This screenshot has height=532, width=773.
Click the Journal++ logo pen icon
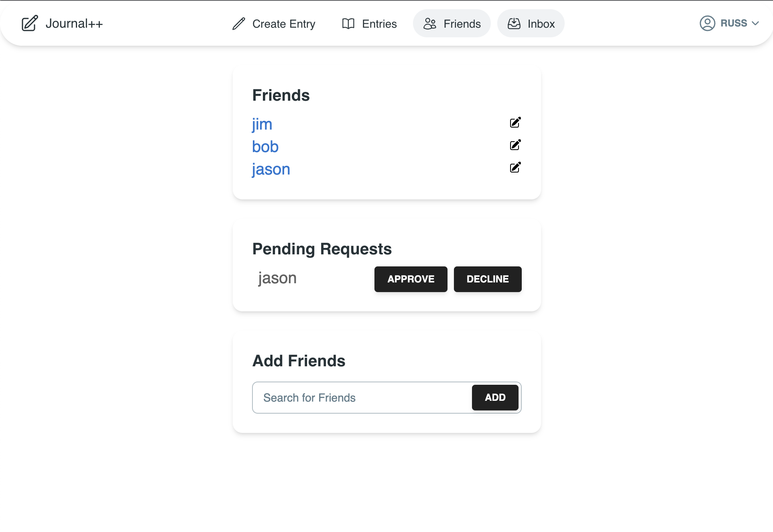[x=29, y=24]
